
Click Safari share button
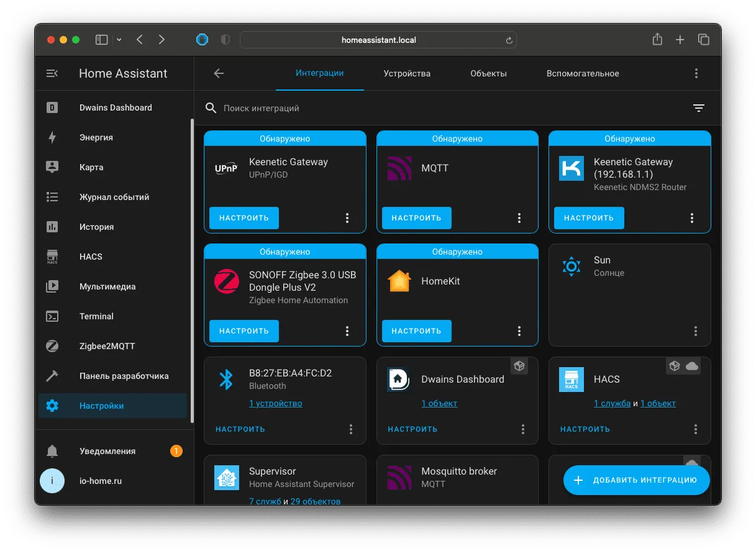pos(657,39)
